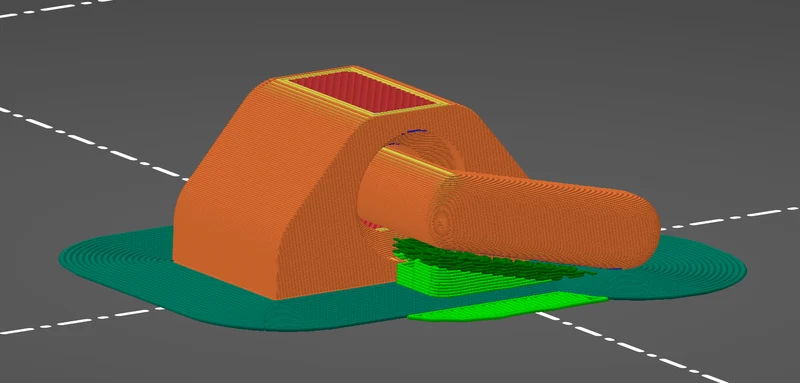Click the flat bright green support strip
This screenshot has width=800, height=383.
(508, 306)
